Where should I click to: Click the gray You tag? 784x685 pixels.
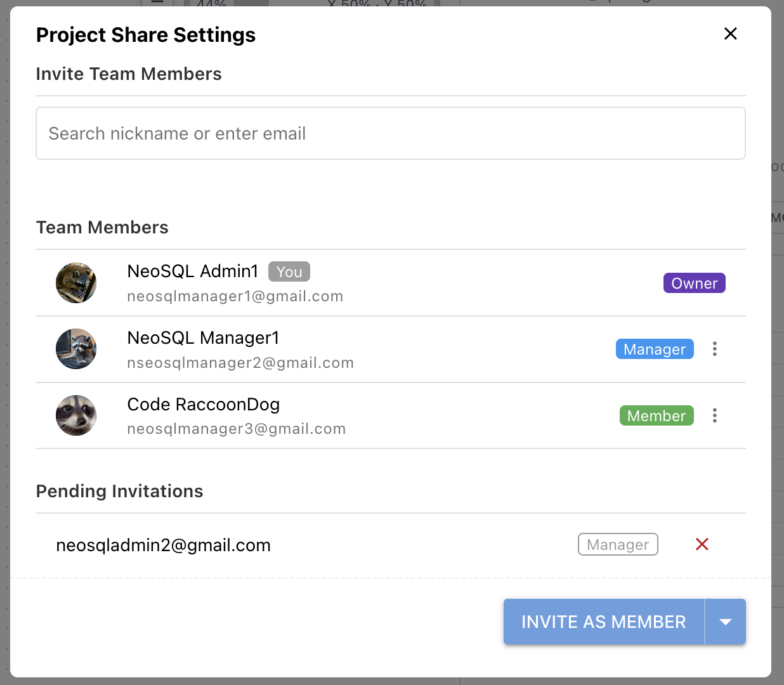pyautogui.click(x=289, y=271)
